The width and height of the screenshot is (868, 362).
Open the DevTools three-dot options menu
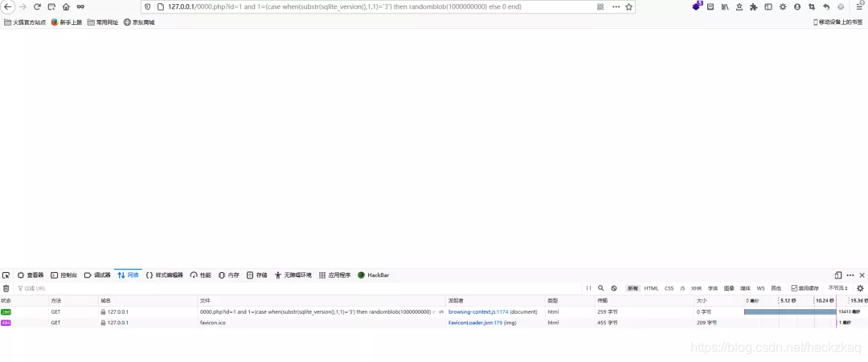[x=850, y=275]
